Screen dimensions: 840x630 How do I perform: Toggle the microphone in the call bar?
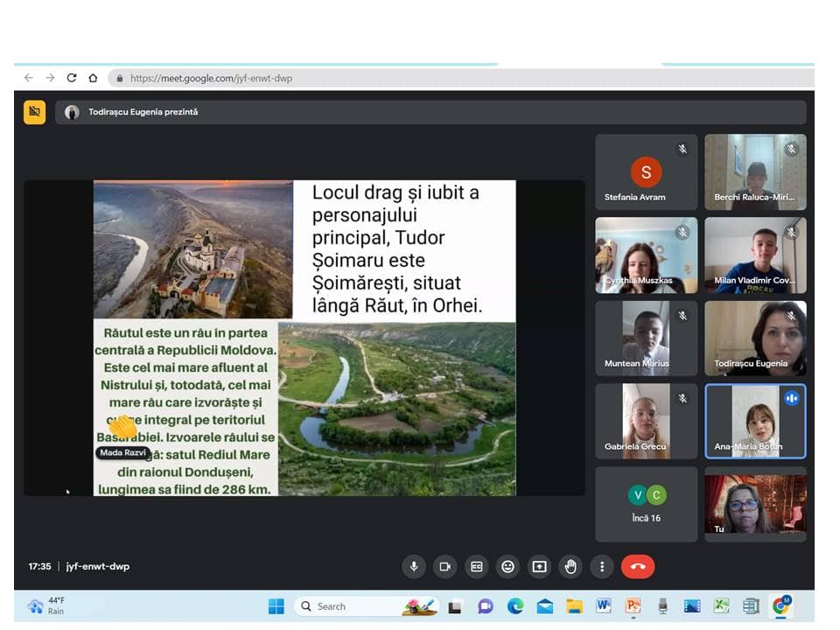414,567
